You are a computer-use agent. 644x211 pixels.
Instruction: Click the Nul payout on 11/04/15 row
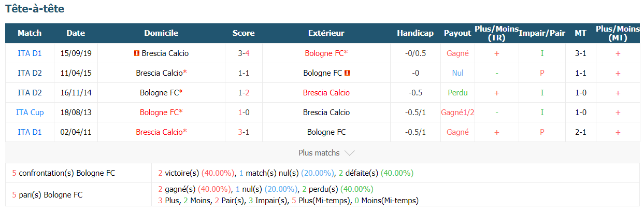pos(457,73)
